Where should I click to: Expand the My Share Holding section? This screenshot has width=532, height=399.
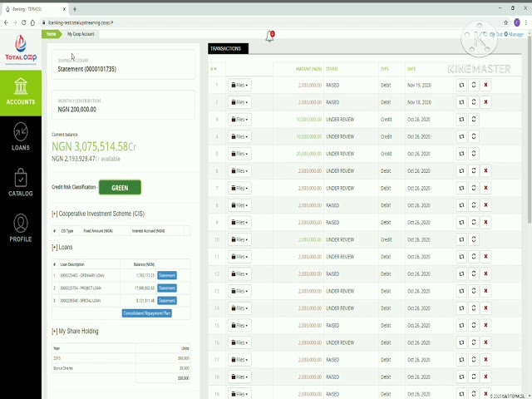[x=75, y=331]
